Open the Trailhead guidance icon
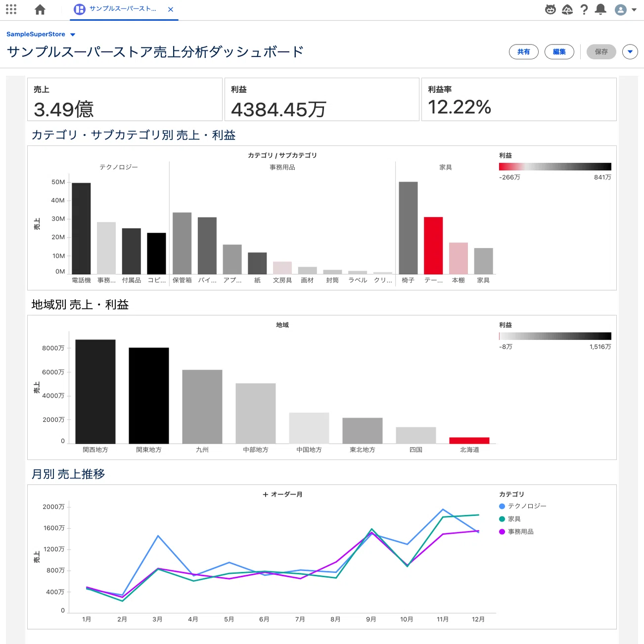This screenshot has width=644, height=644. [x=567, y=9]
